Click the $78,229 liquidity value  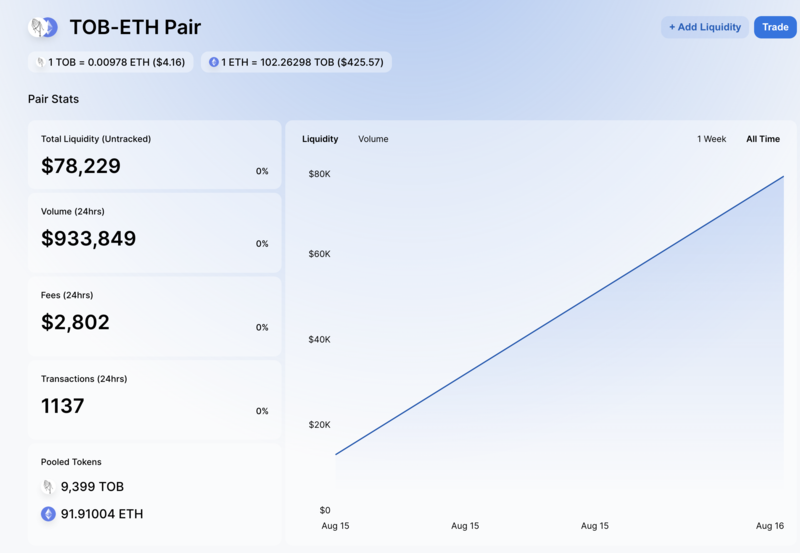[81, 166]
